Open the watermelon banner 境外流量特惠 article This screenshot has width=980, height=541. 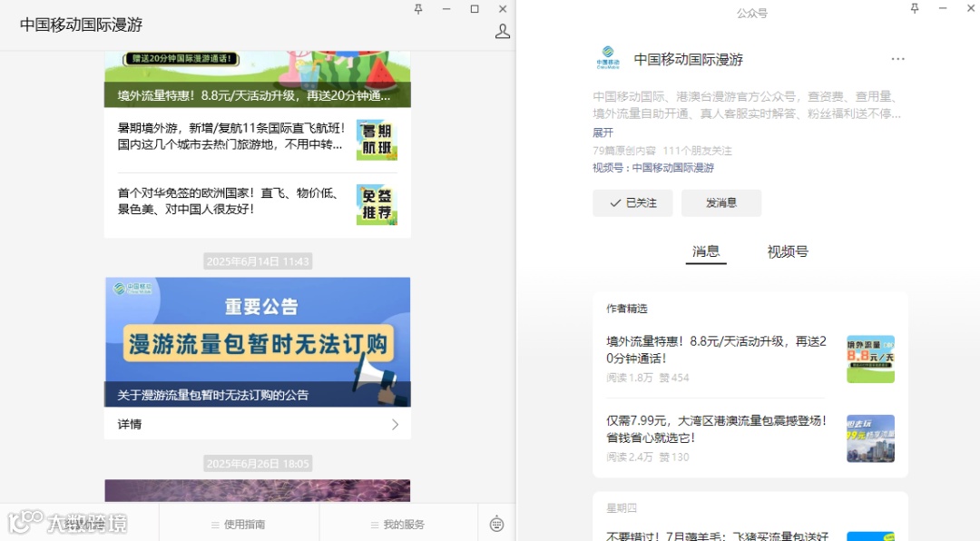pos(258,80)
